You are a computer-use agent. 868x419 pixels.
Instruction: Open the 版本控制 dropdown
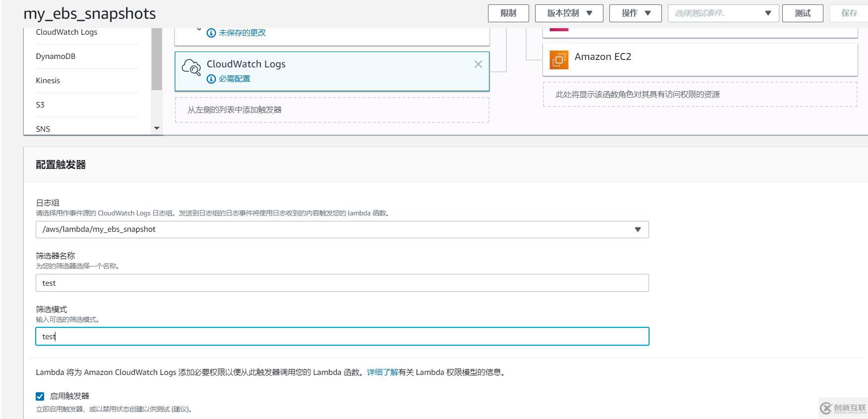pos(569,13)
